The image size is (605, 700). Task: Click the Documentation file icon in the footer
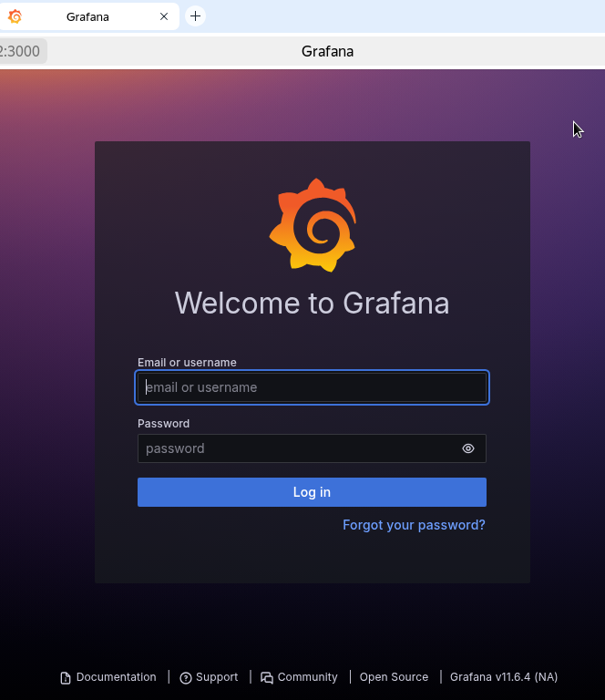click(x=66, y=678)
